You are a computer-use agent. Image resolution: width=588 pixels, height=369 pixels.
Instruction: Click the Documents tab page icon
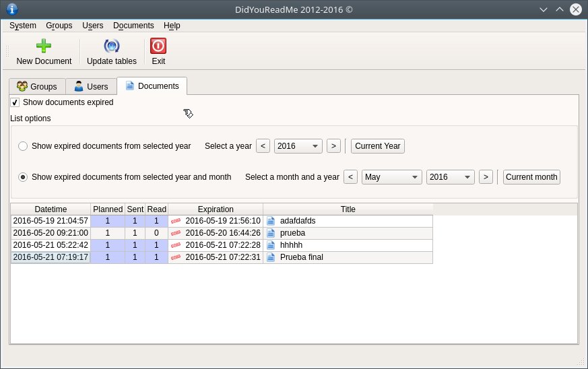point(130,86)
